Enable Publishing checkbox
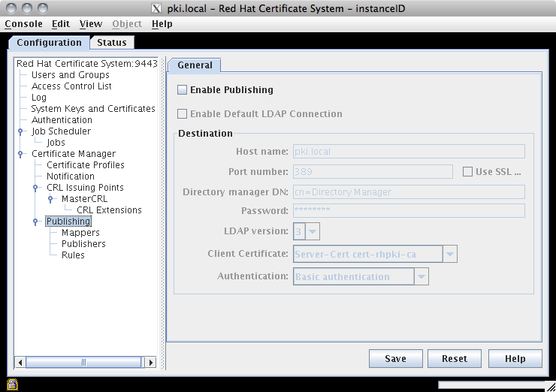 click(x=183, y=89)
